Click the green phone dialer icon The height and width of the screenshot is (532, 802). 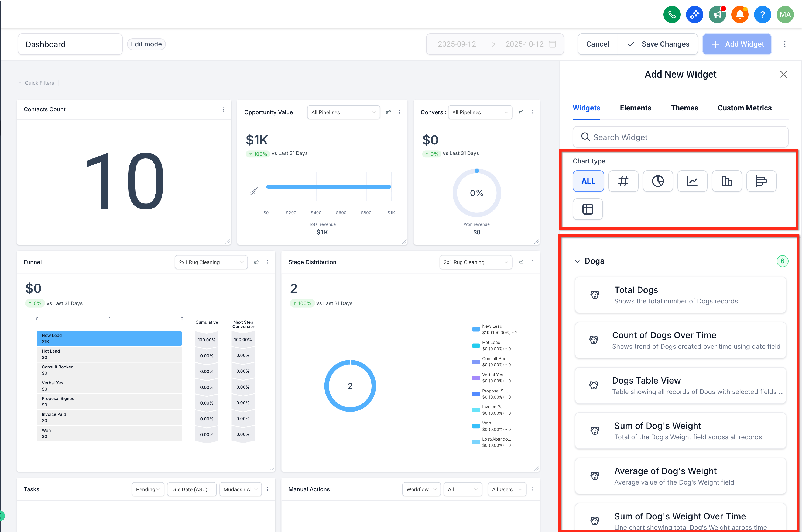point(672,15)
